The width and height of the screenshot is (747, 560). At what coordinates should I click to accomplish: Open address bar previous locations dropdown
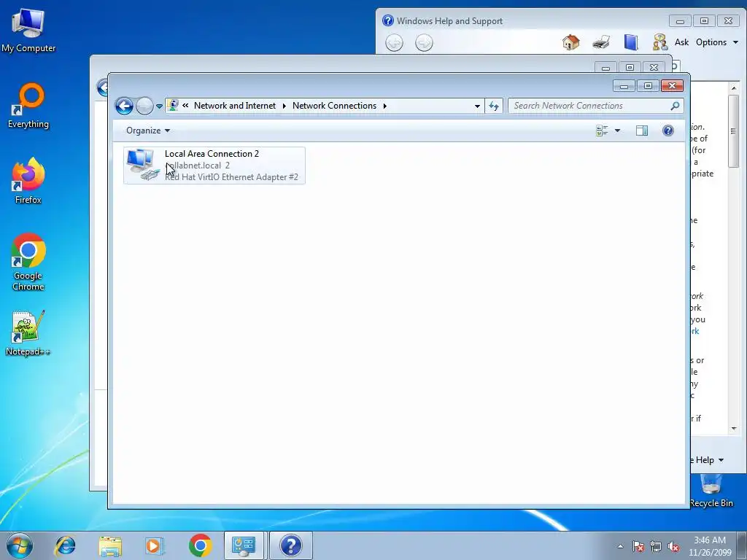(477, 106)
